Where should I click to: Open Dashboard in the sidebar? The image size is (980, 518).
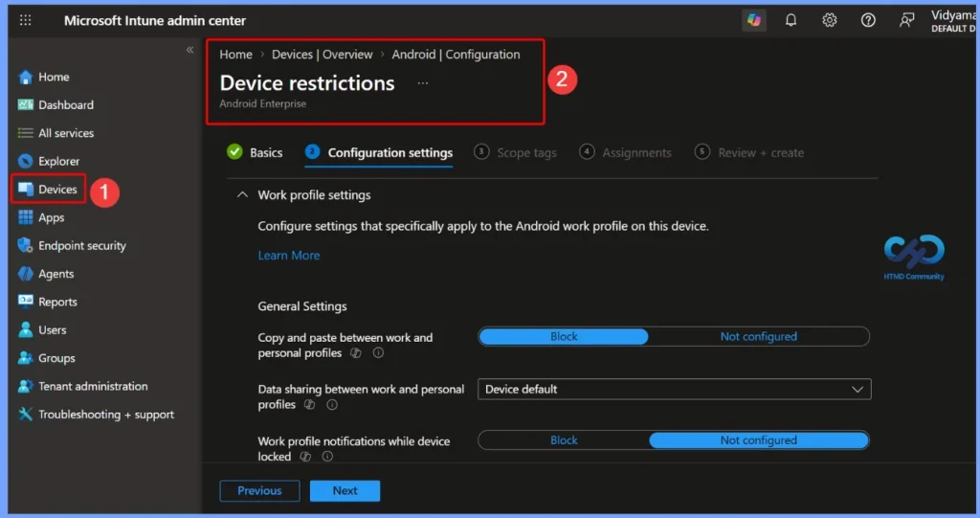coord(66,104)
